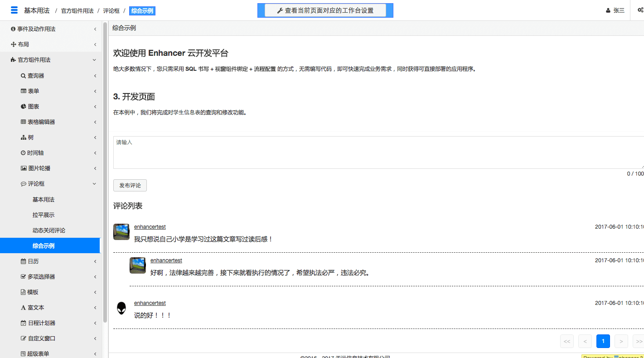Click the comment bubble icon beside 评论框
644x358 pixels.
[24, 184]
